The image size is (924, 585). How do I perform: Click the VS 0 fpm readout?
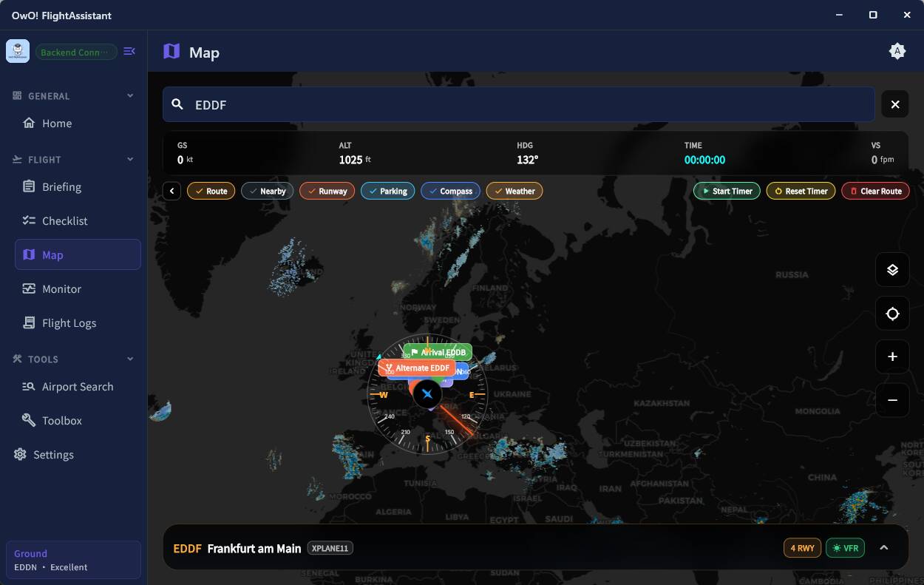click(x=883, y=153)
